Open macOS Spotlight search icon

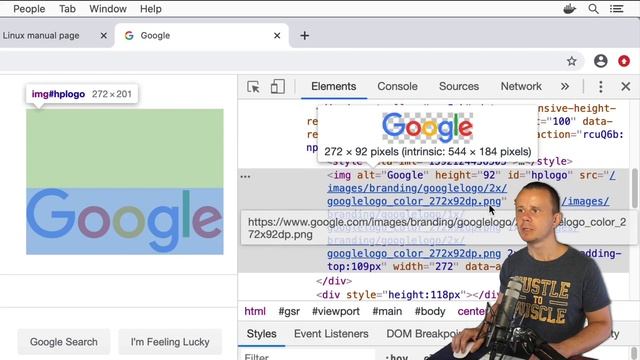(x=593, y=9)
